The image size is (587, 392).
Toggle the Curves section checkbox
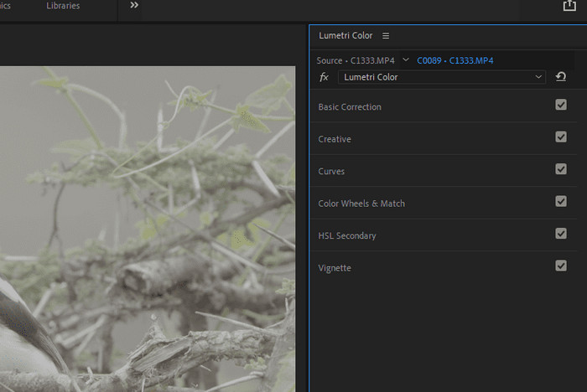pos(561,169)
